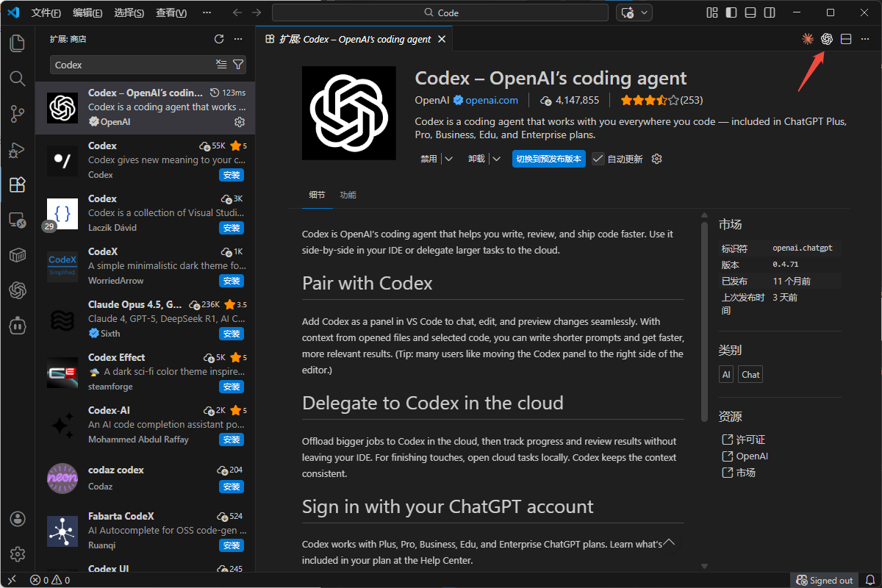Click the orange Claude icon in editor toolbar
This screenshot has width=882, height=588.
(x=808, y=39)
